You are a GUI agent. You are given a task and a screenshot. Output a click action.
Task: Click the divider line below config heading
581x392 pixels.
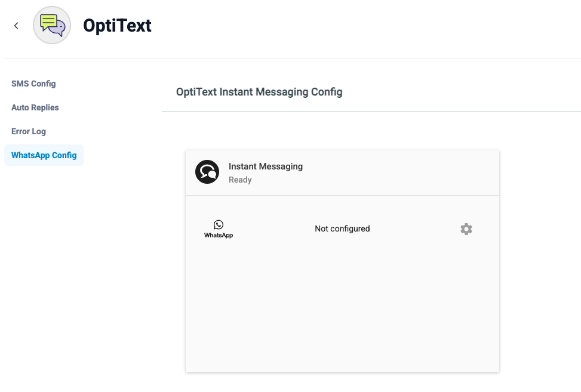tap(371, 111)
